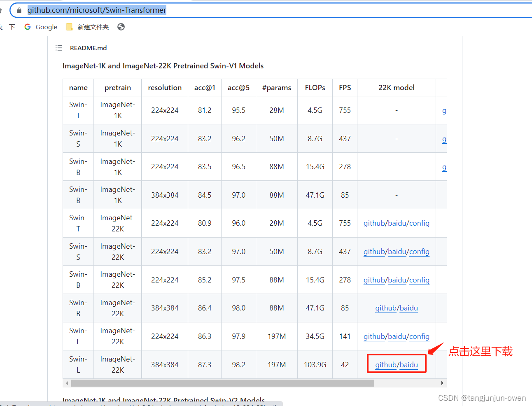Image resolution: width=532 pixels, height=406 pixels.
Task: Click the 141 FPS cell
Action: click(345, 336)
